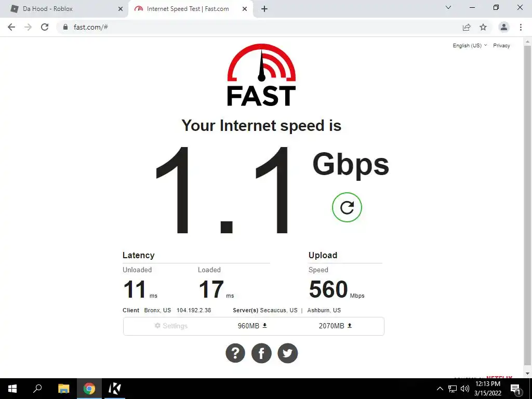
Task: Open File Explorer from the taskbar
Action: [x=63, y=389]
